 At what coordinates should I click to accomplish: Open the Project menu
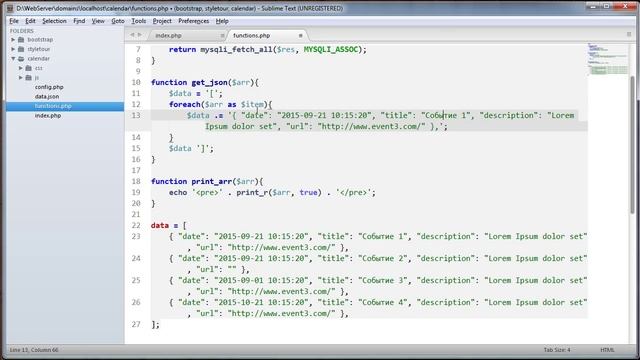pos(162,21)
